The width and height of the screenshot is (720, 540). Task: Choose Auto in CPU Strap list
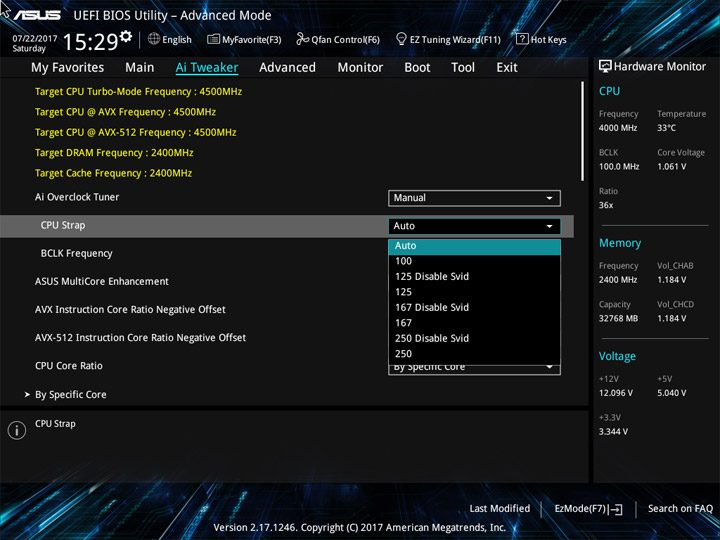pos(474,246)
